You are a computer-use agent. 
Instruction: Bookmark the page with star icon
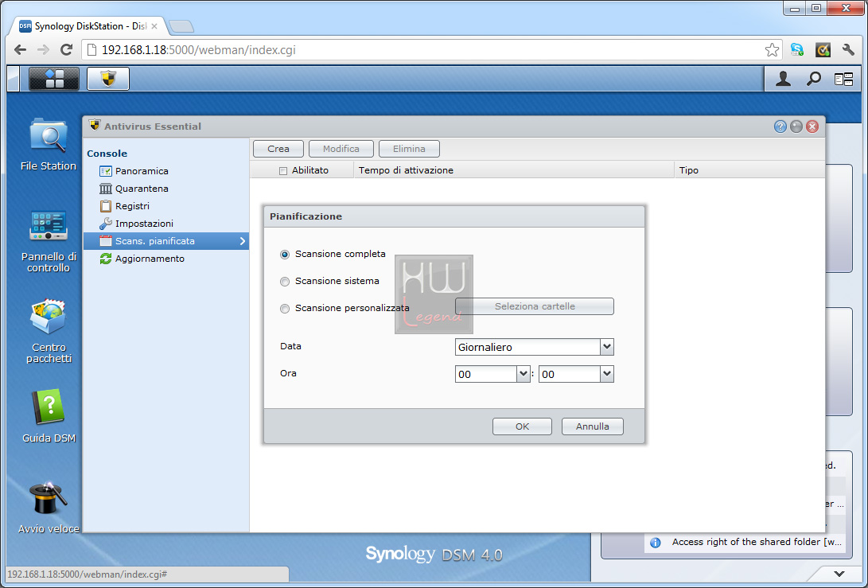(x=772, y=50)
